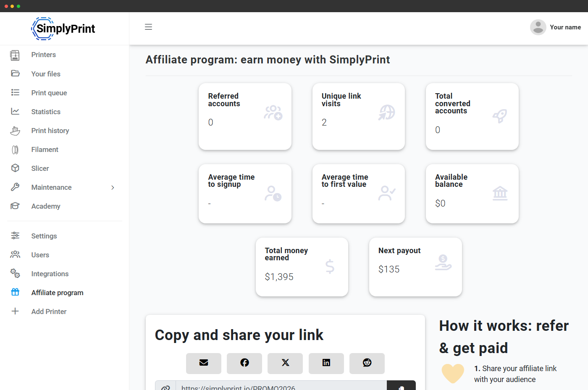Viewport: 588px width, 390px height.
Task: Click the Settings sliders icon
Action: tap(15, 236)
